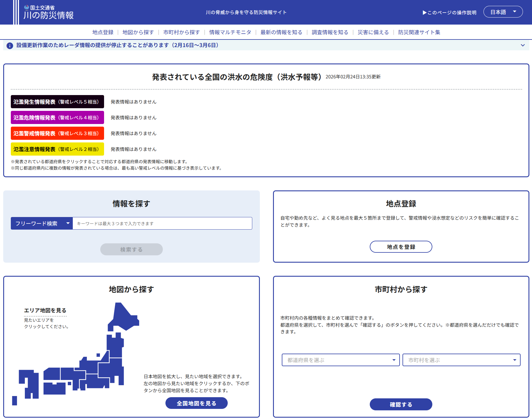
Task: Open the 情報マルチモニタ page
Action: (230, 32)
